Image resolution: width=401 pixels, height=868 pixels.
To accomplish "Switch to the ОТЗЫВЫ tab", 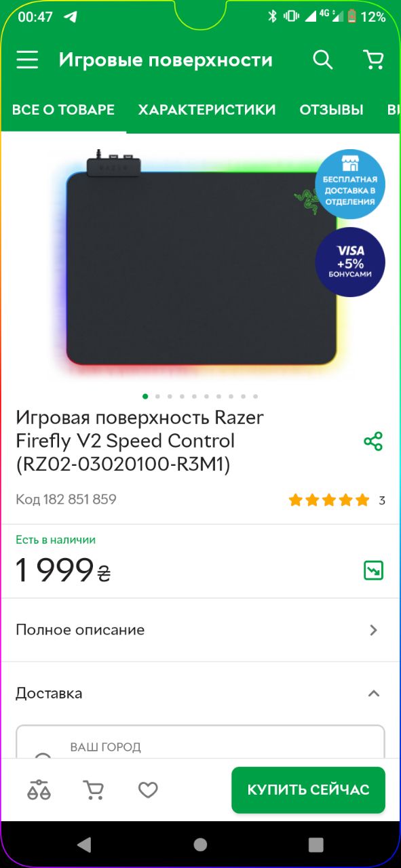I will pyautogui.click(x=332, y=110).
